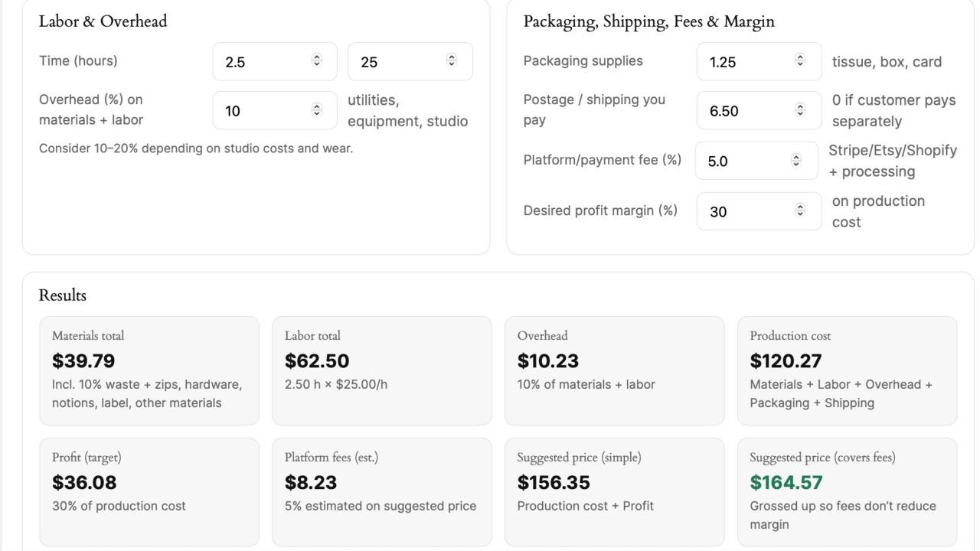The width and height of the screenshot is (980, 551).
Task: Click the Production cost result card
Action: pos(847,370)
